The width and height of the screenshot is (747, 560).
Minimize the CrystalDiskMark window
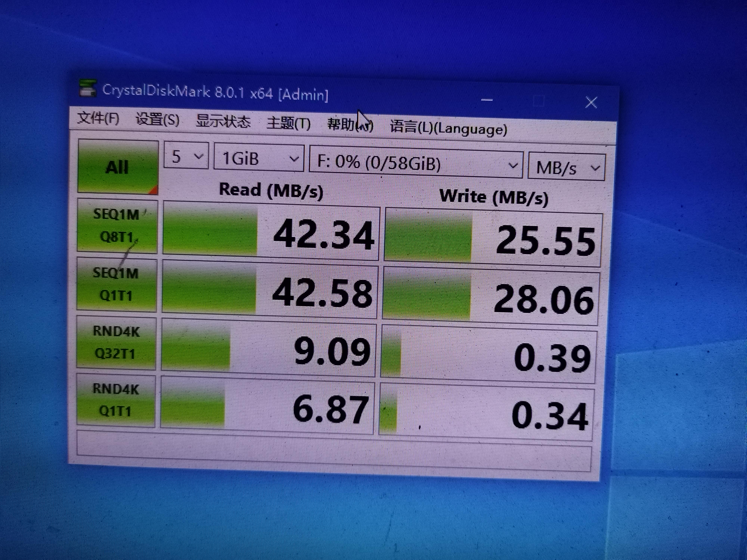487,100
